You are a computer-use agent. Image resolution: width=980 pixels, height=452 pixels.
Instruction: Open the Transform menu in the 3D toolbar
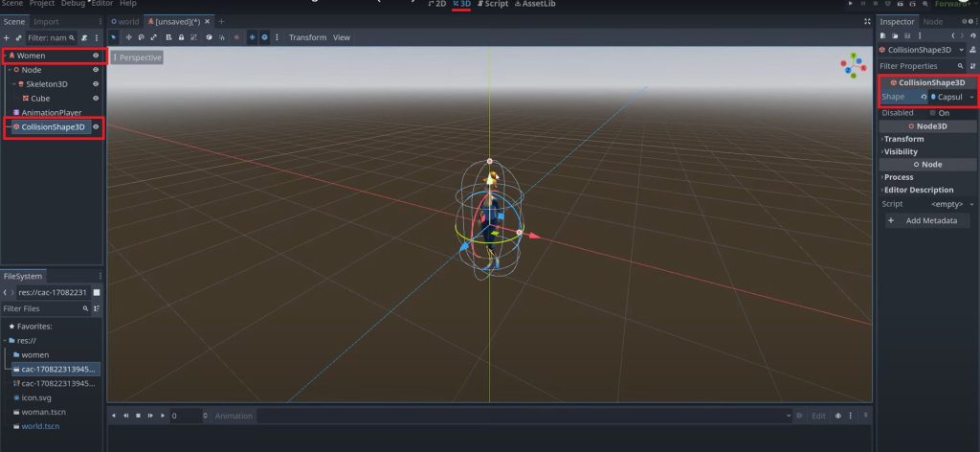click(307, 37)
